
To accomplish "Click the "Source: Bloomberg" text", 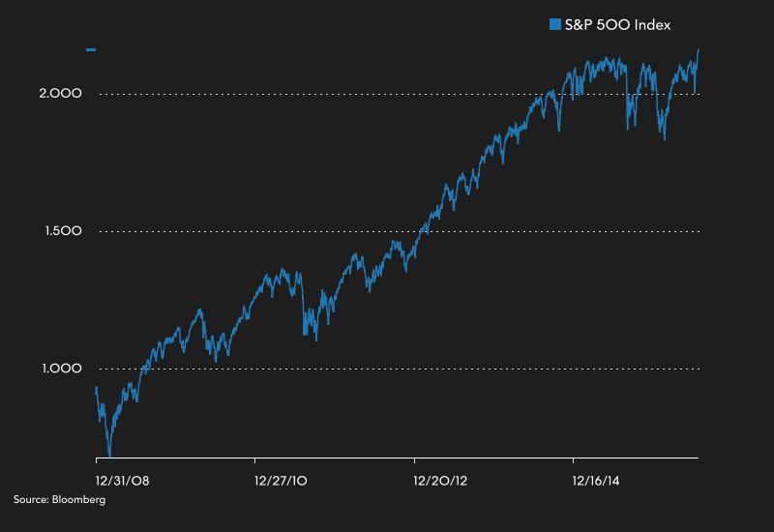I will coord(59,499).
